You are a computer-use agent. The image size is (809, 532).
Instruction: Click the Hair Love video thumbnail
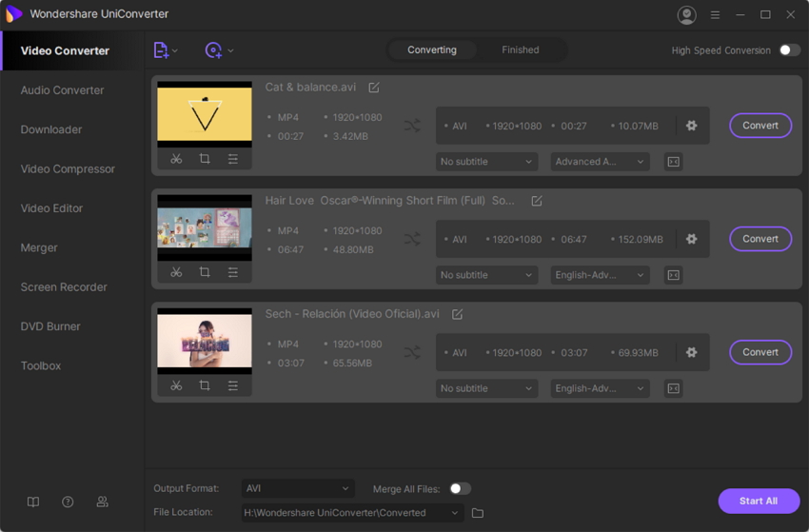pyautogui.click(x=205, y=227)
